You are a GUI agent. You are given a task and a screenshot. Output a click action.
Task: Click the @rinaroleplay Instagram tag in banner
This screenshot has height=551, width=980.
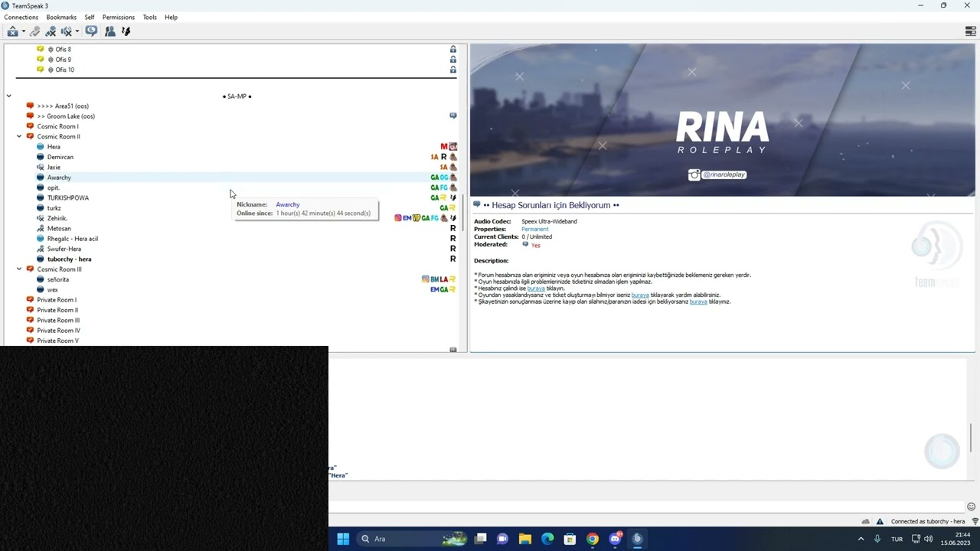[717, 174]
